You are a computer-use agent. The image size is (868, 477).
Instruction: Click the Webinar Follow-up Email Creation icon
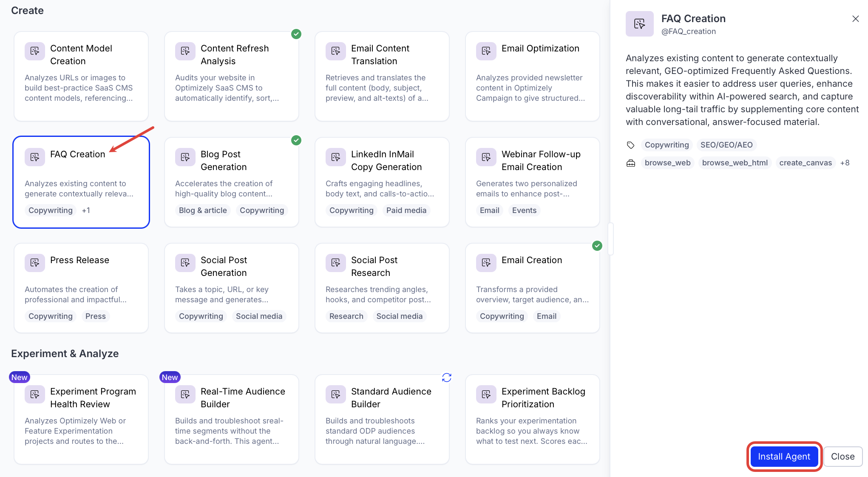486,157
